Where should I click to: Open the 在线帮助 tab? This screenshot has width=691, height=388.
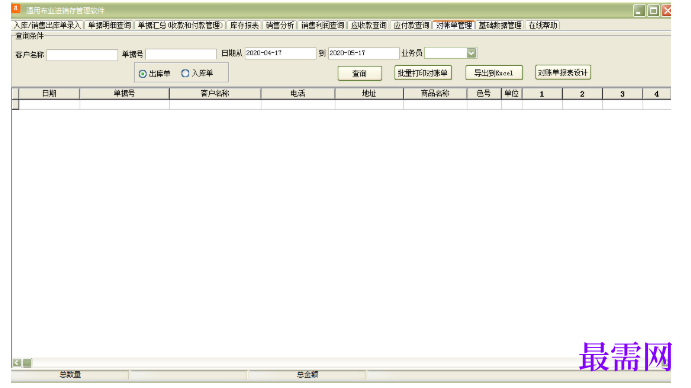[543, 25]
